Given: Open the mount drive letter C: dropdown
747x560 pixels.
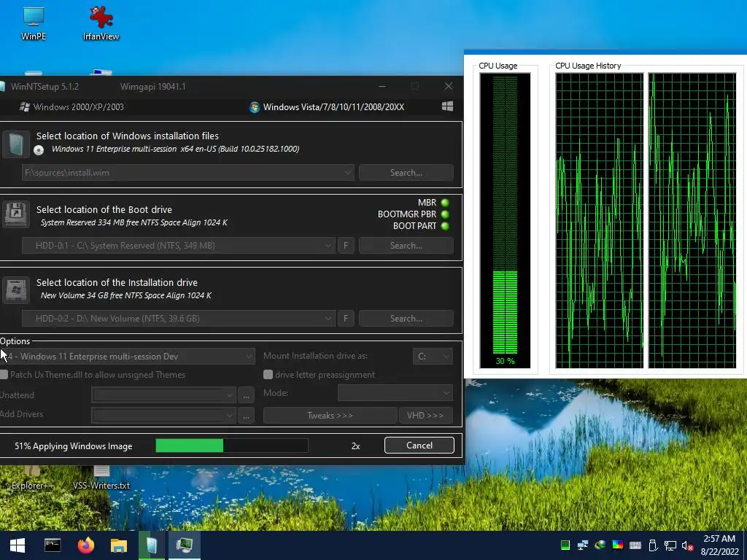Looking at the screenshot, I should coord(433,356).
